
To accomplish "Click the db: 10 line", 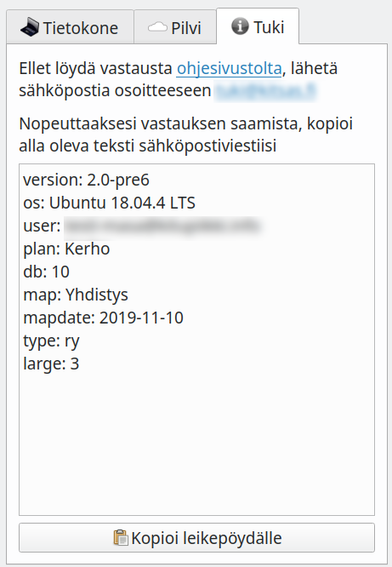I will [x=46, y=272].
